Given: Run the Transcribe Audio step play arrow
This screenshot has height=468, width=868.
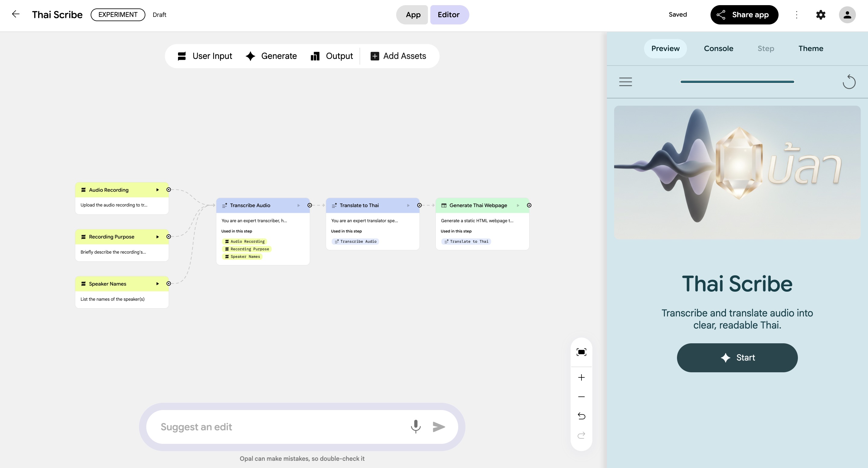Looking at the screenshot, I should pos(299,205).
